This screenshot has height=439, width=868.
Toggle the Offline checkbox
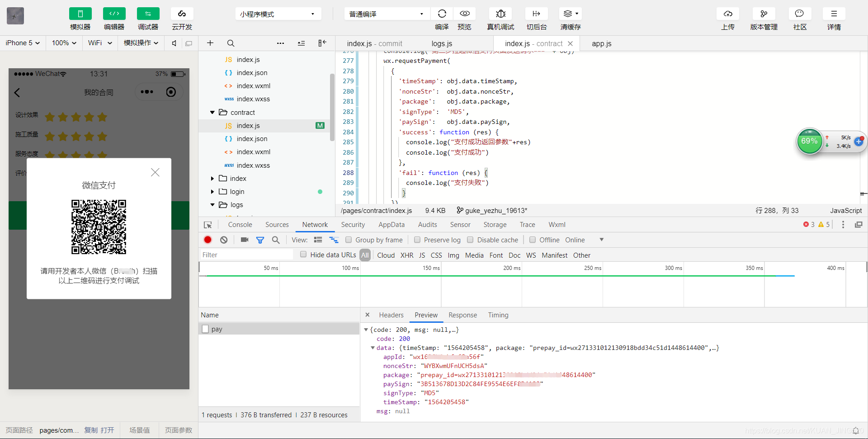533,240
